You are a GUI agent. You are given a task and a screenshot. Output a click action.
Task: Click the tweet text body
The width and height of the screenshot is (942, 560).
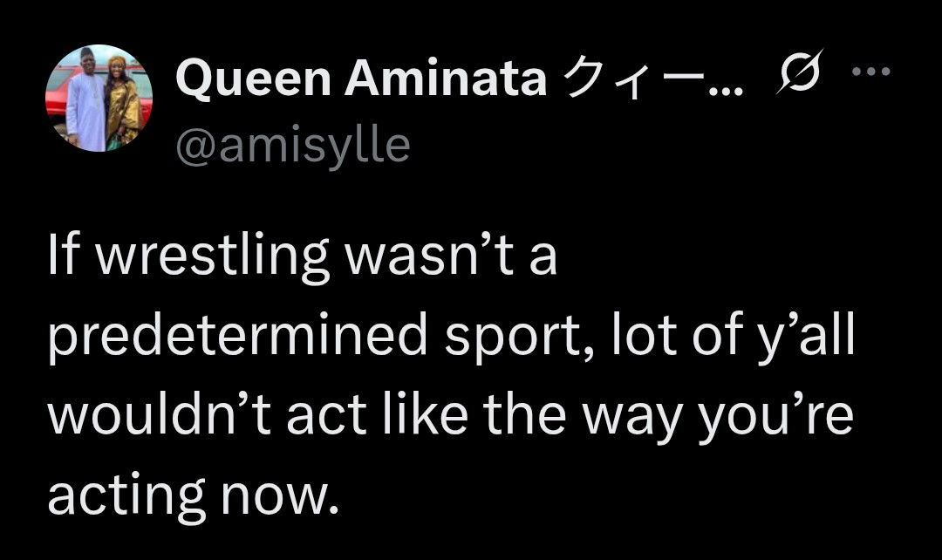click(x=450, y=379)
